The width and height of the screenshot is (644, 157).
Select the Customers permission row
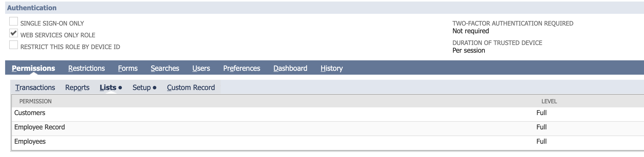pos(30,113)
